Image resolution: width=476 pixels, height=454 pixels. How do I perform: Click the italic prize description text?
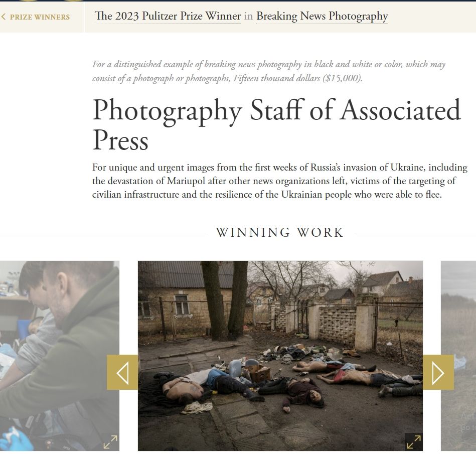(269, 71)
